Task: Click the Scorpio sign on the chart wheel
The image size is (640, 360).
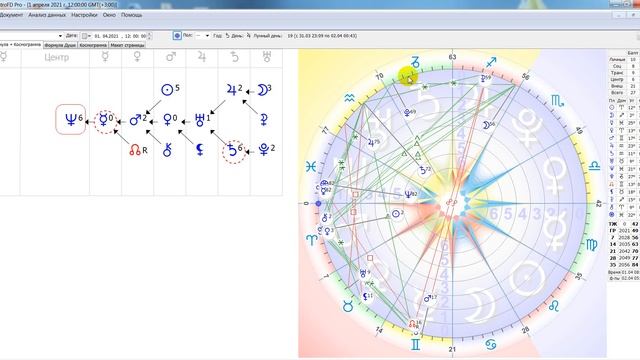Action: 557,100
